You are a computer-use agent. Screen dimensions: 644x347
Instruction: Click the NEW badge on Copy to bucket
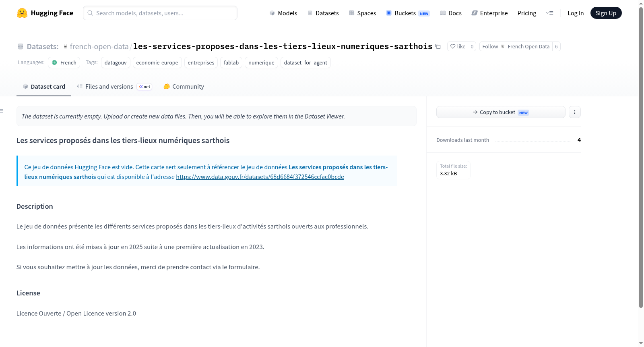523,112
